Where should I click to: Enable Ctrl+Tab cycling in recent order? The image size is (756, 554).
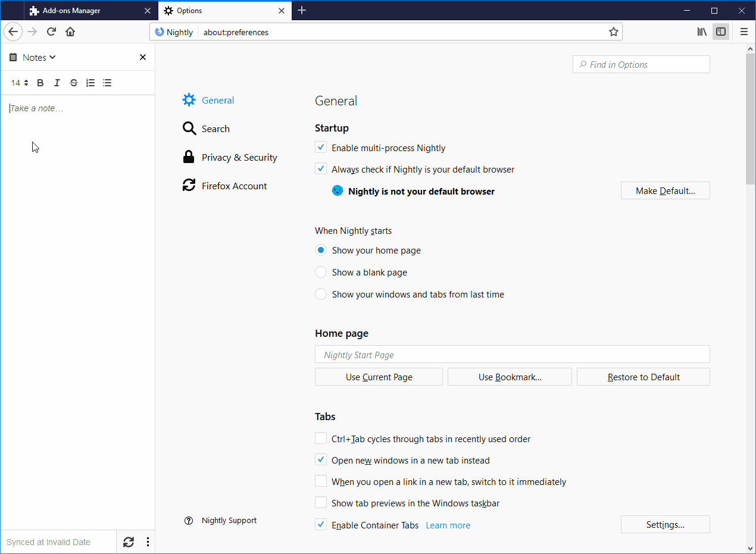coord(320,437)
